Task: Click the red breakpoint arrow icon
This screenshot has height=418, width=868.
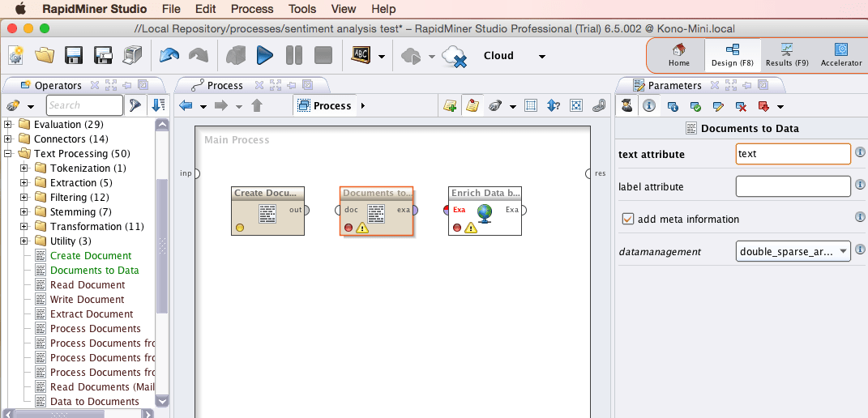Action: 764,106
